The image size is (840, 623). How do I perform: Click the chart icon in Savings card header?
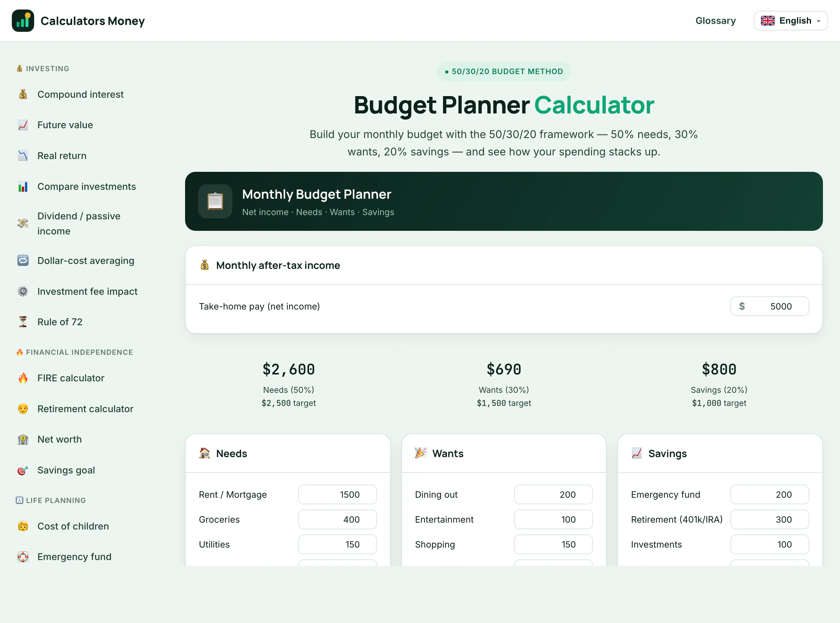(637, 453)
